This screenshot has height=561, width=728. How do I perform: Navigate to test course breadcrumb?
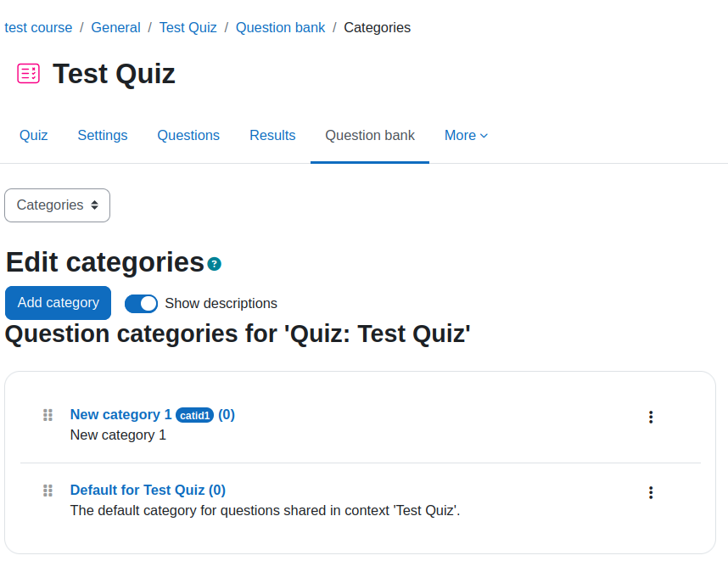point(38,27)
